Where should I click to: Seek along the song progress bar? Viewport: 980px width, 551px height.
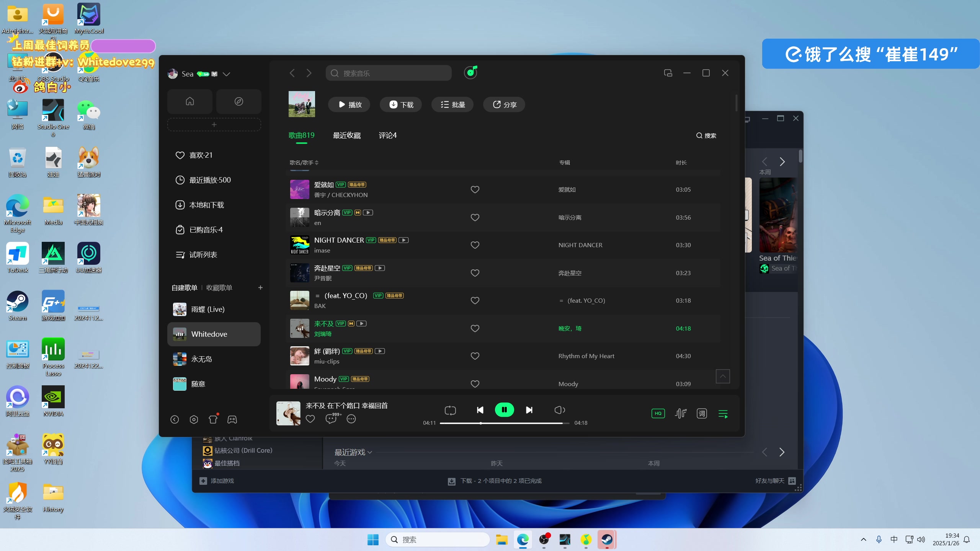tap(505, 423)
